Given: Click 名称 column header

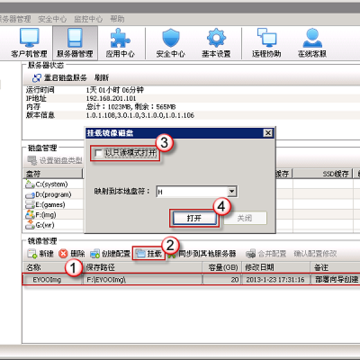Looking at the screenshot, I should point(53,267).
